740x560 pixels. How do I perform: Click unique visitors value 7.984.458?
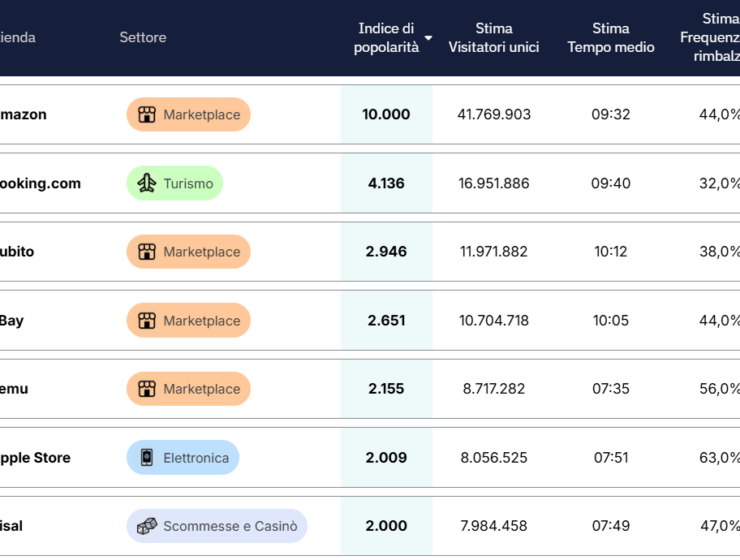click(494, 526)
